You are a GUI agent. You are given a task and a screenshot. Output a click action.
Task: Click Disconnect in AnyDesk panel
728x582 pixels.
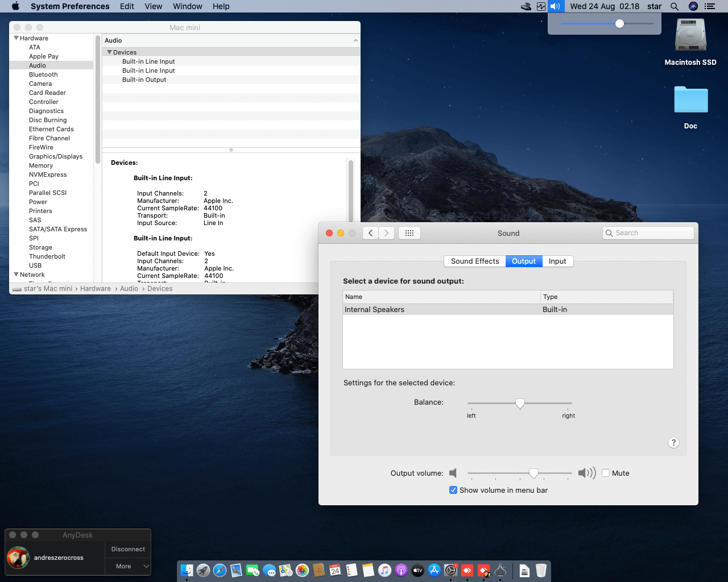point(128,549)
